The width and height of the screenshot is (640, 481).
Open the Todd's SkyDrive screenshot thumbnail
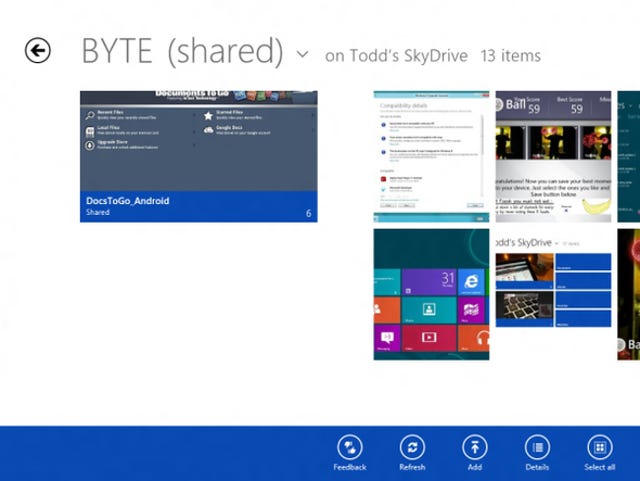(553, 294)
